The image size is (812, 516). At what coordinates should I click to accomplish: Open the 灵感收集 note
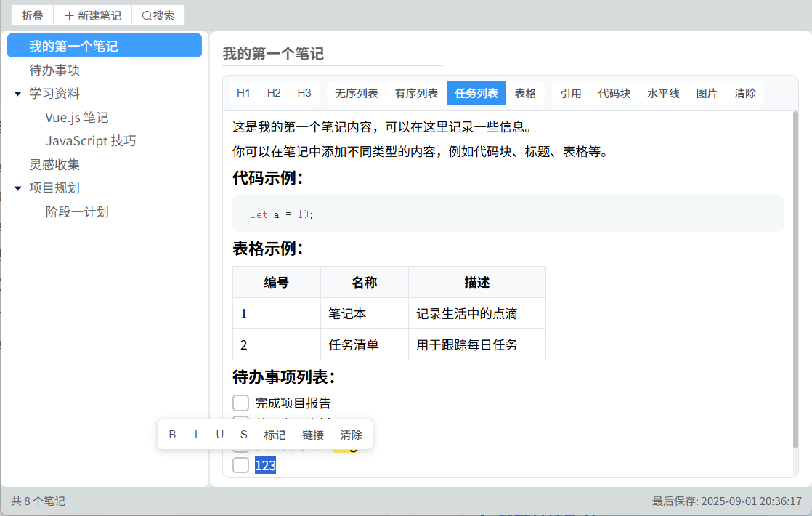point(54,165)
